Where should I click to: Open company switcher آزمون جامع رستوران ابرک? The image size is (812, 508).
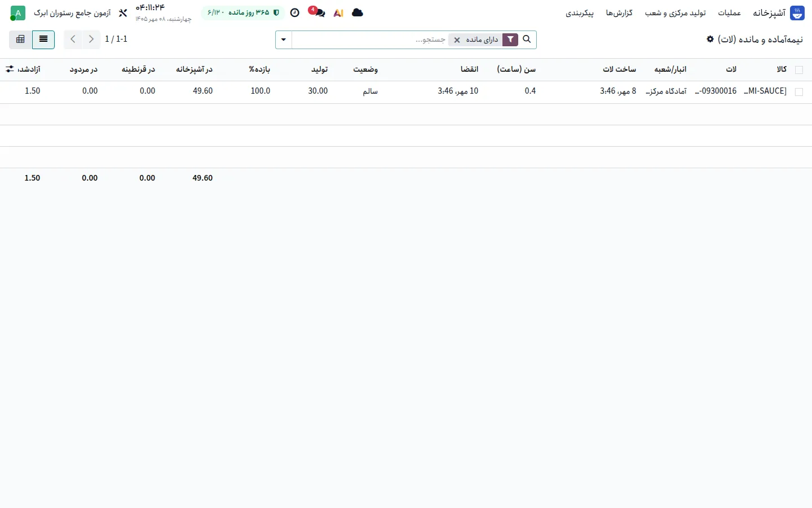[x=72, y=13]
